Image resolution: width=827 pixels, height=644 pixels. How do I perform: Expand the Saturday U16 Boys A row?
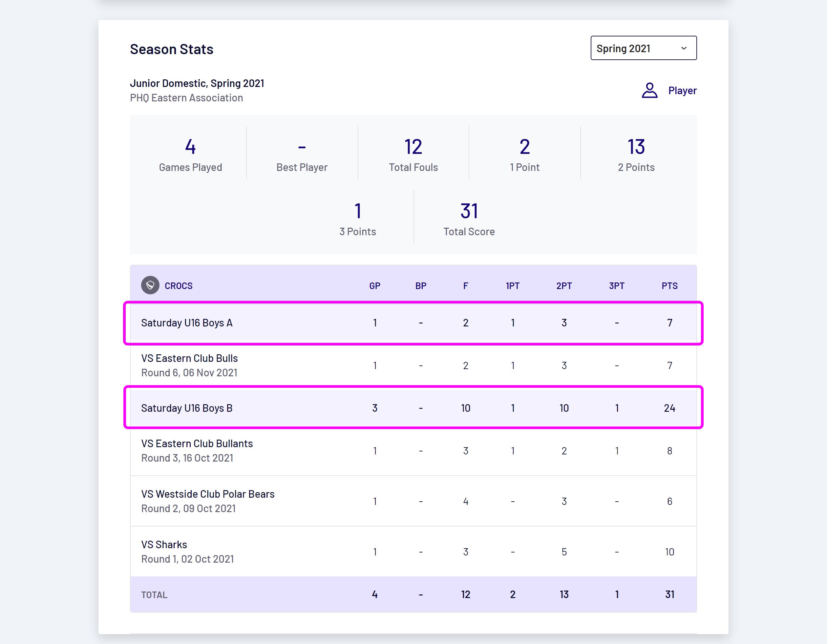click(x=187, y=323)
